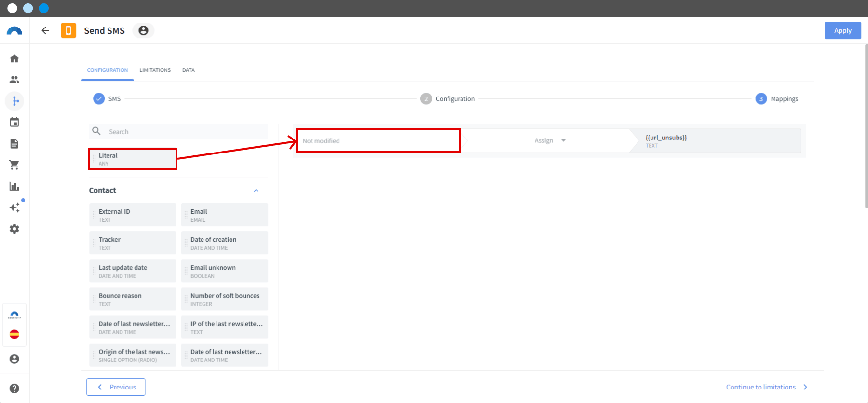Screen dimensions: 868x403
Task: Click the page vertical scrollbar
Action: [866, 126]
